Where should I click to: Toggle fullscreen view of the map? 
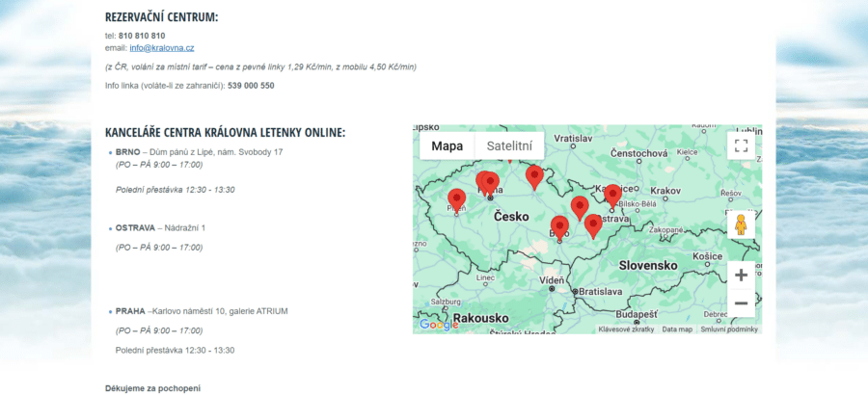pyautogui.click(x=741, y=146)
